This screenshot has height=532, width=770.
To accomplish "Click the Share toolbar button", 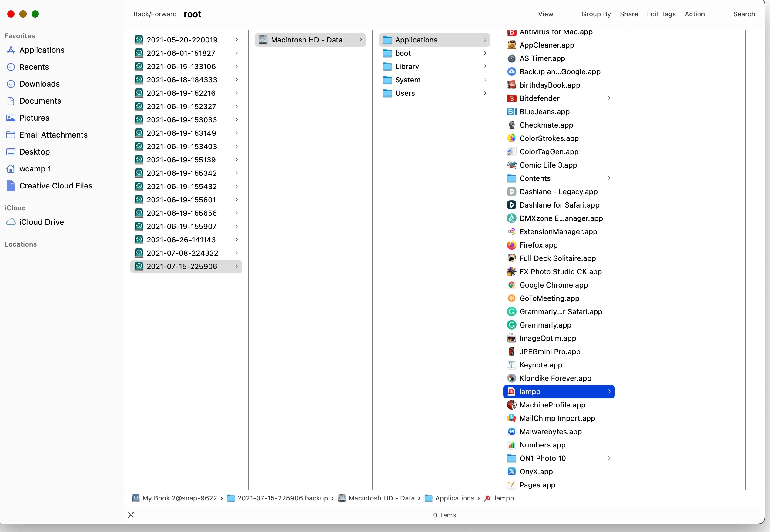I will pos(629,14).
